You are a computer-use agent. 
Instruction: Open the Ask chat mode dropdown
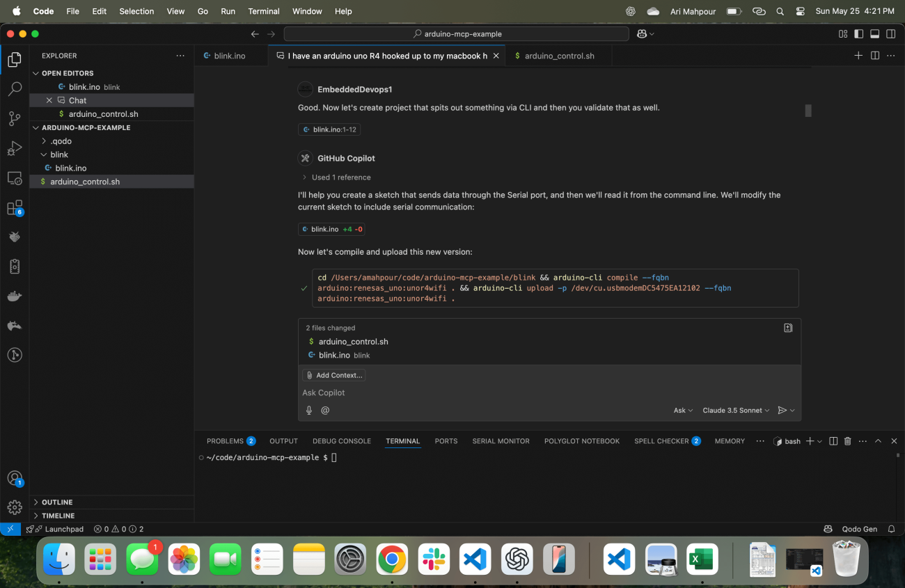coord(683,411)
